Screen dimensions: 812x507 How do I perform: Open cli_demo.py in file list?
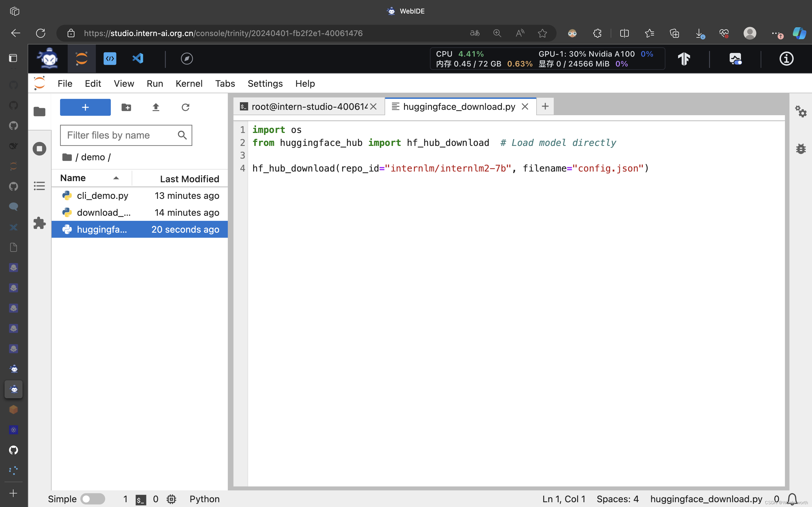click(x=102, y=195)
